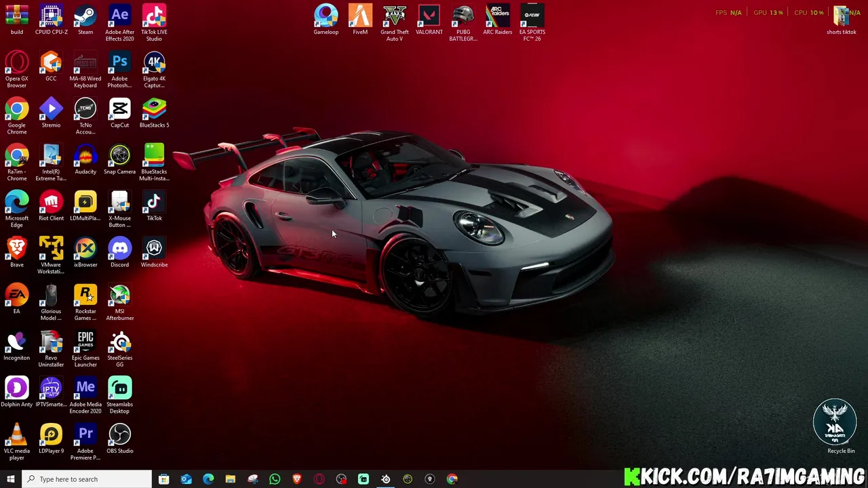Select FiveM desktop shortcut
The image size is (868, 488).
(x=360, y=20)
